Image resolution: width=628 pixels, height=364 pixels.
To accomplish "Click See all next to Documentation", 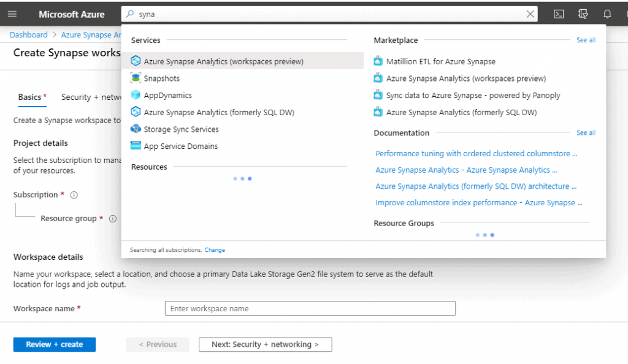I will (x=585, y=133).
